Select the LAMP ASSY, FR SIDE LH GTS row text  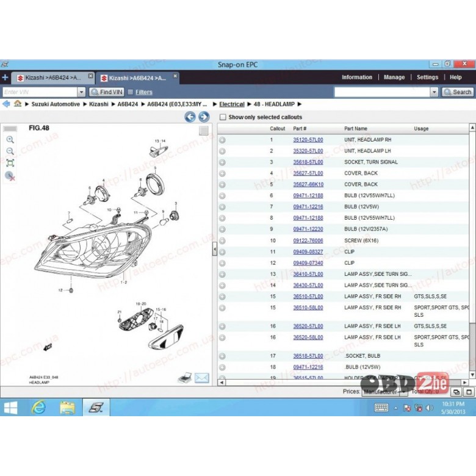372,326
